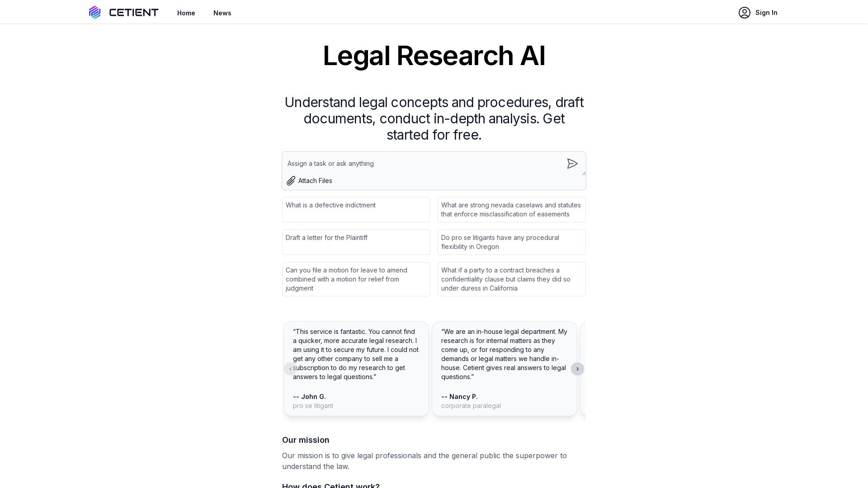Click the Nancy P. testimonial card

tap(505, 369)
